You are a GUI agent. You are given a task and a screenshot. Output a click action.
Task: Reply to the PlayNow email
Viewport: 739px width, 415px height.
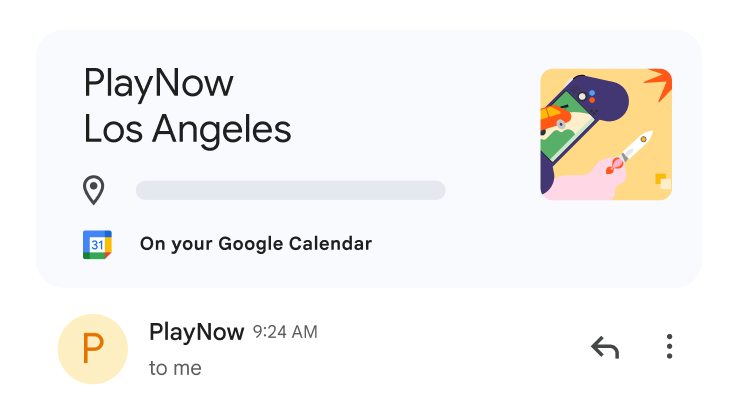click(x=605, y=348)
